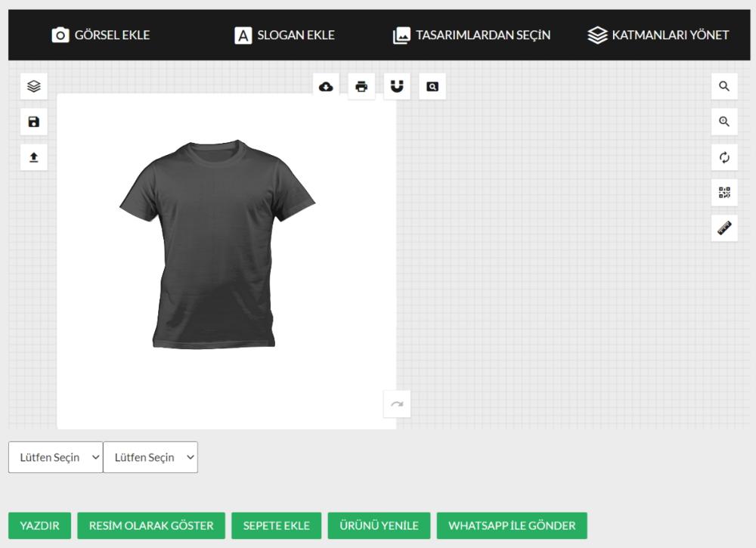Click the image preview search icon
The height and width of the screenshot is (548, 756).
(x=432, y=86)
